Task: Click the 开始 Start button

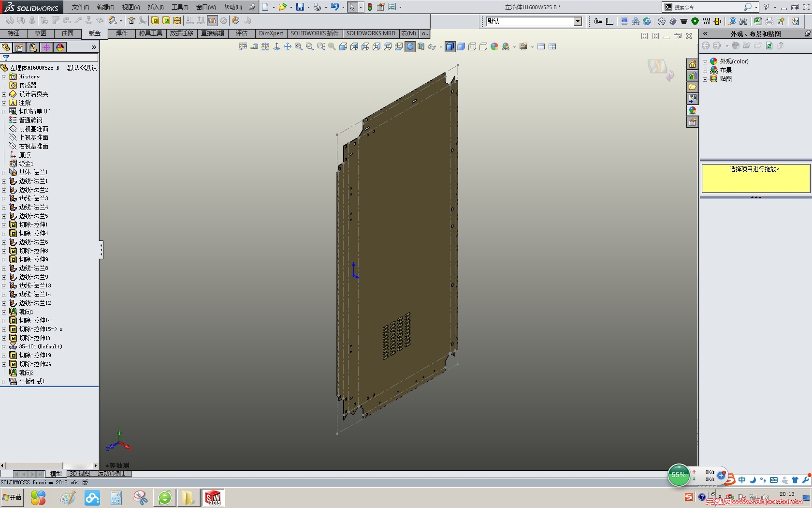Action: click(x=12, y=497)
